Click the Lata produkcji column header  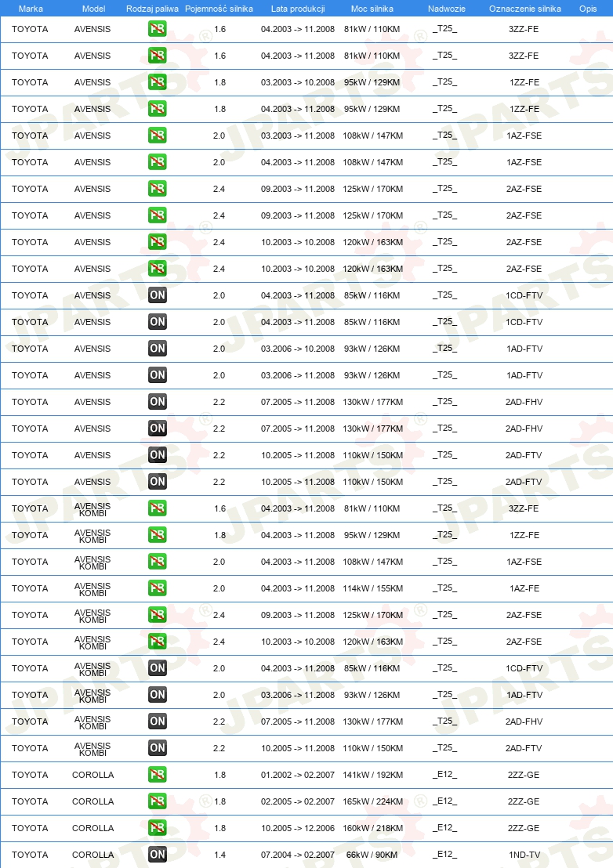pos(298,9)
